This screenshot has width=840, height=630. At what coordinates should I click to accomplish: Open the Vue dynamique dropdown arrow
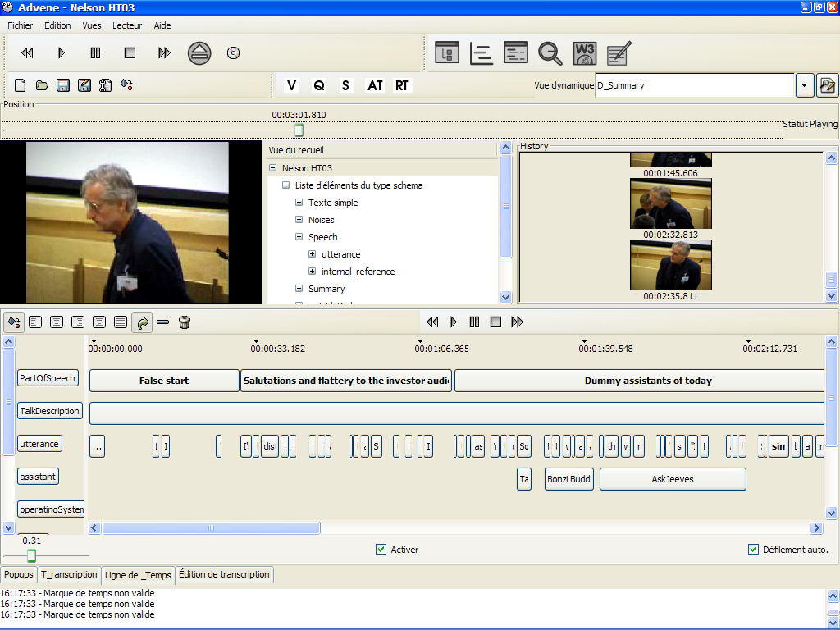coord(804,85)
